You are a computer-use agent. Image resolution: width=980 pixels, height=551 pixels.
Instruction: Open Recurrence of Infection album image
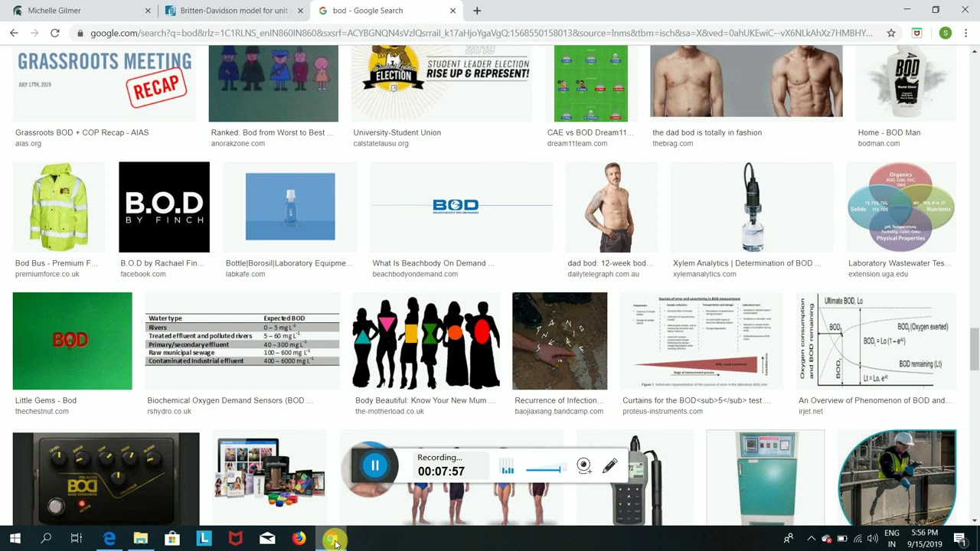(560, 341)
